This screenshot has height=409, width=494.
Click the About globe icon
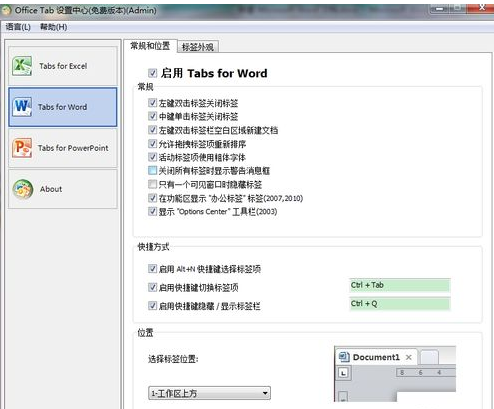click(22, 189)
